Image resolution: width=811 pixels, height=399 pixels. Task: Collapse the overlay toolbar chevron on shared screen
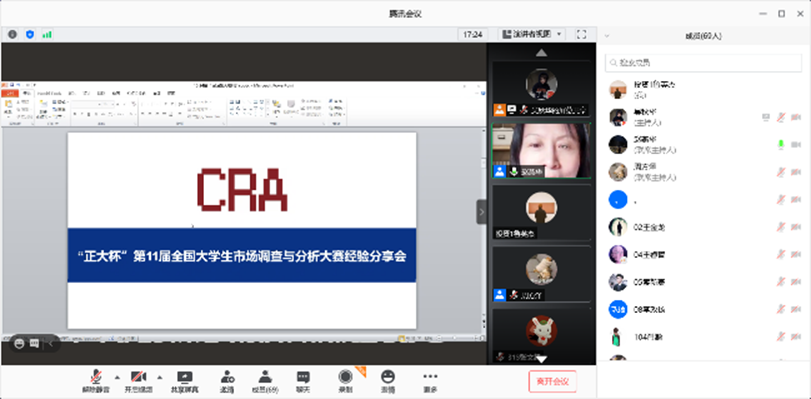coord(51,343)
